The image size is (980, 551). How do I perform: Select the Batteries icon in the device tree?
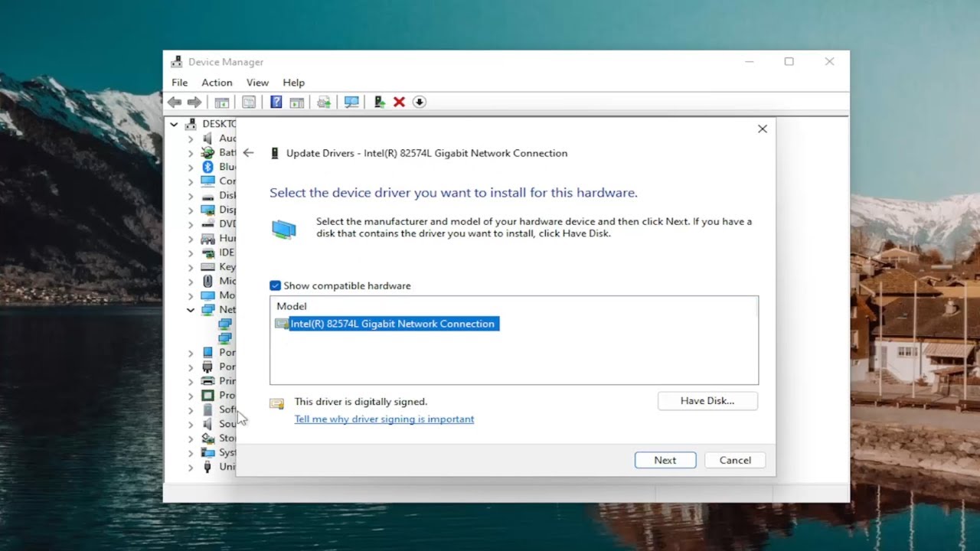(207, 152)
